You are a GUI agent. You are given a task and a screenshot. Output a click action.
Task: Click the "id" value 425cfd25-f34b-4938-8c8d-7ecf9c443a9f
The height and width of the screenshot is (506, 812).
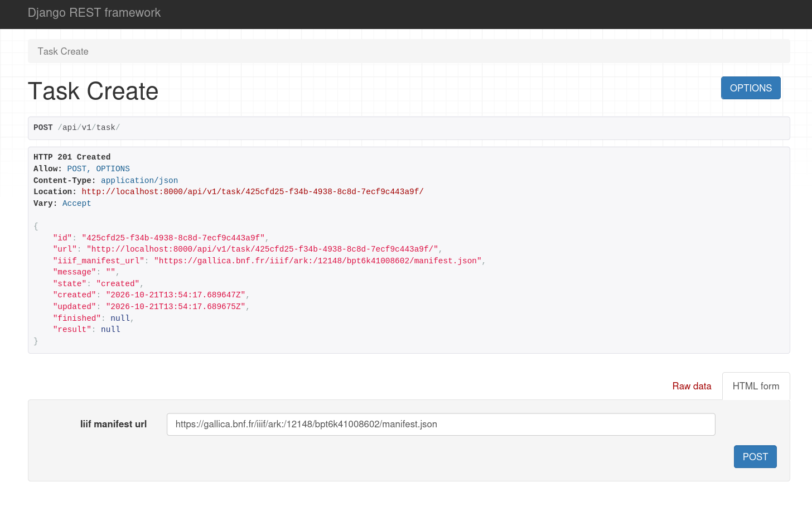[173, 238]
